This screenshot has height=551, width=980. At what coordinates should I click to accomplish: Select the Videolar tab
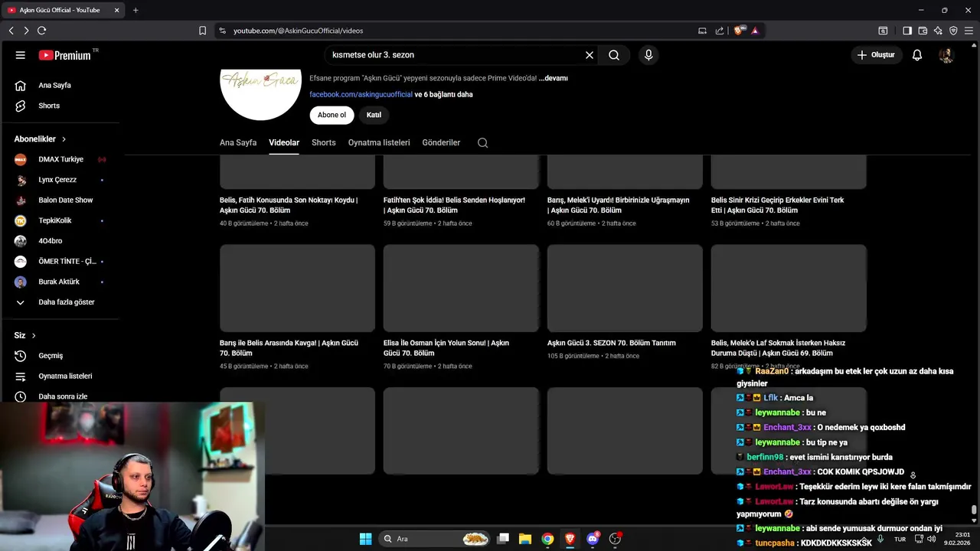tap(284, 142)
